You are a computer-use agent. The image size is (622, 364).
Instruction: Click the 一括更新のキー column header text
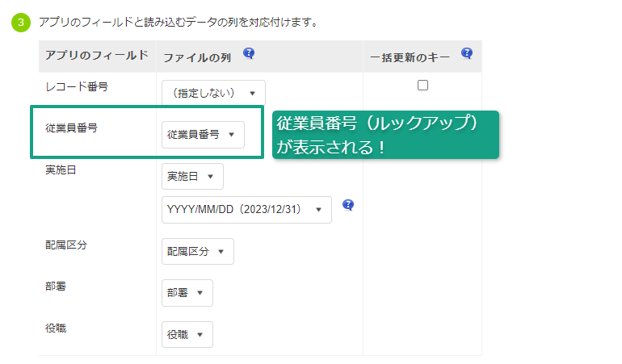[410, 58]
